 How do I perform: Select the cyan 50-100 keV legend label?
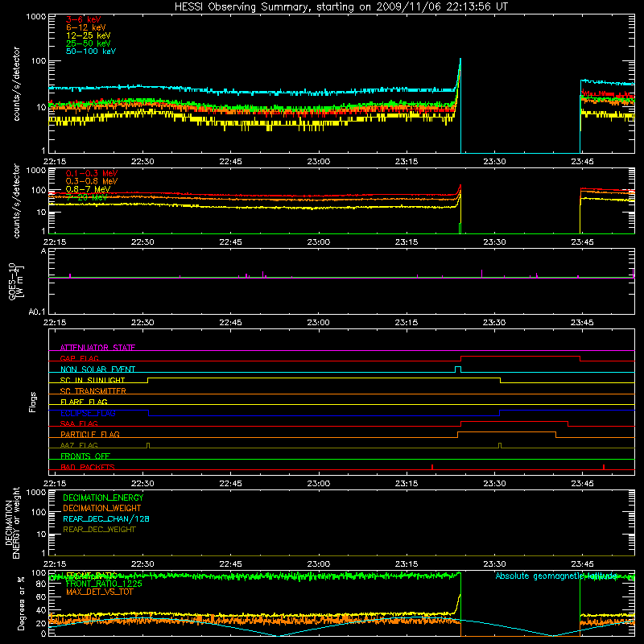[91, 52]
